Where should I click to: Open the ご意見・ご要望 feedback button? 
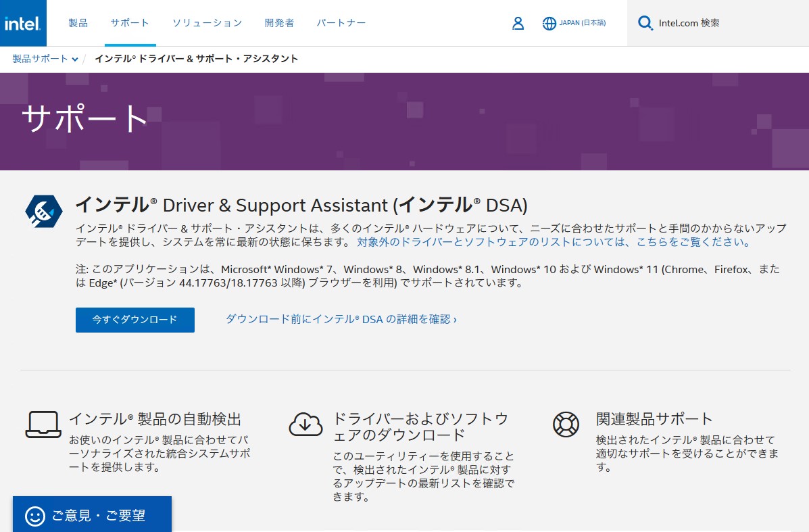click(x=93, y=514)
